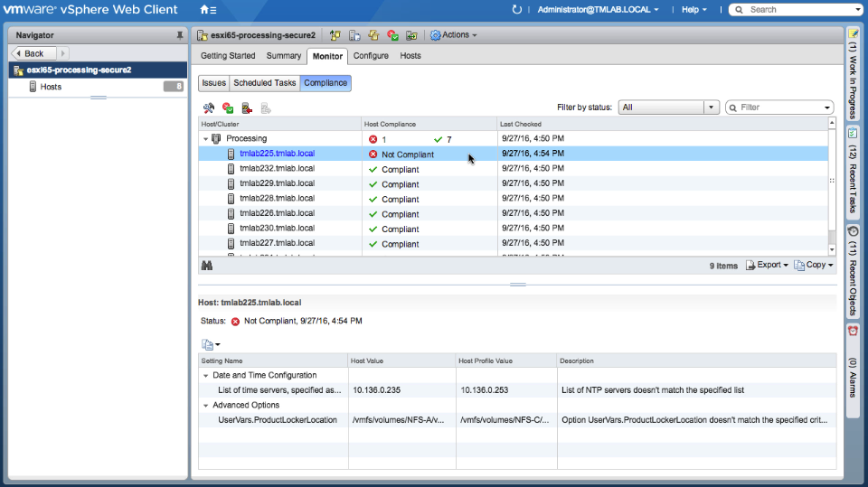Select the Scheduled Tasks view button

[264, 83]
